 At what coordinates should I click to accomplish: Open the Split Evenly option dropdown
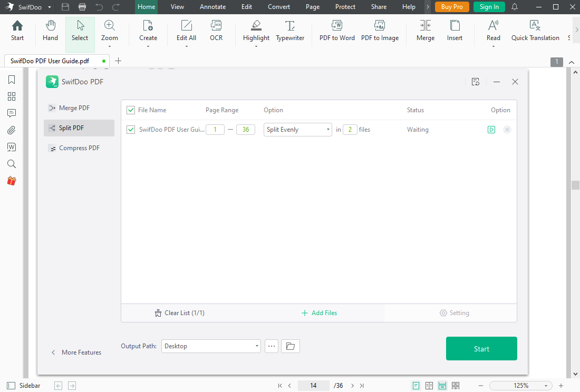(x=298, y=130)
